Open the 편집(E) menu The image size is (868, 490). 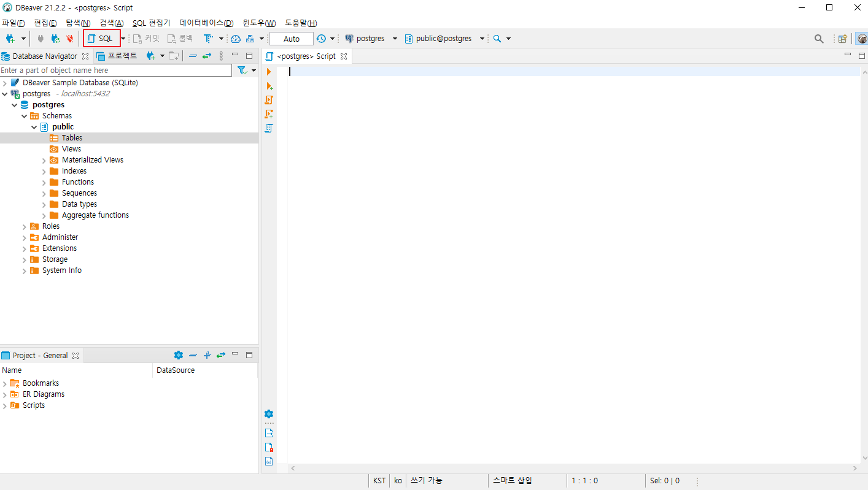[x=45, y=23]
